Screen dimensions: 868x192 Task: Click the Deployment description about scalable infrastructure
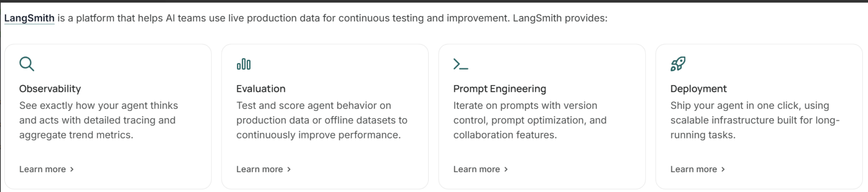tap(755, 120)
